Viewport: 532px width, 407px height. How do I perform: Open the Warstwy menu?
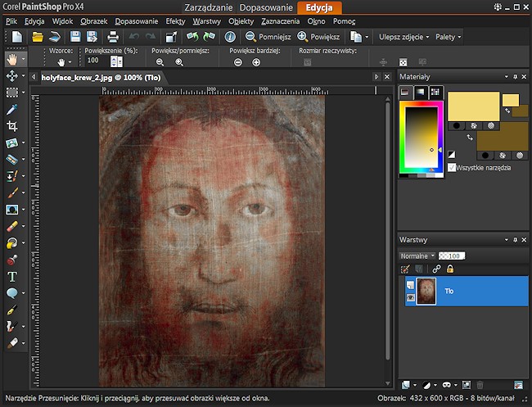click(206, 21)
